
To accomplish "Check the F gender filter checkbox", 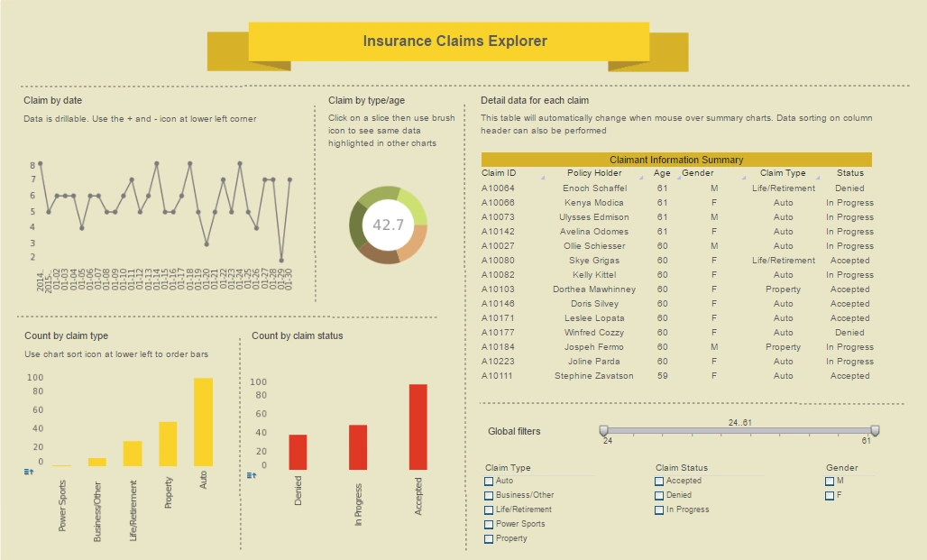I will (x=829, y=495).
